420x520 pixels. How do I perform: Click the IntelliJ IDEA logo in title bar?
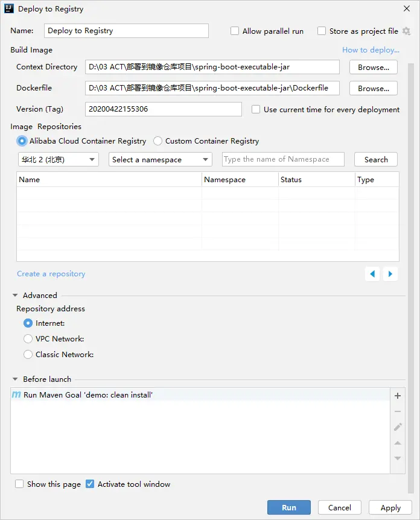pos(9,8)
